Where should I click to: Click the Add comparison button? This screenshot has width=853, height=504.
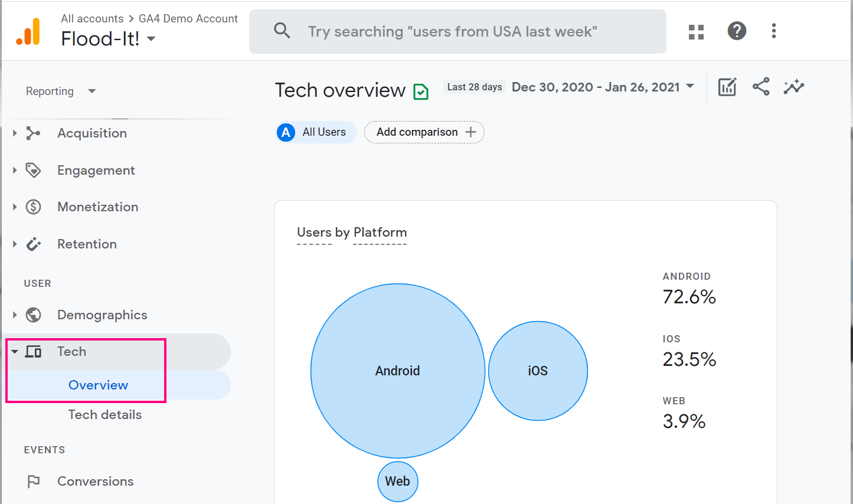(424, 132)
